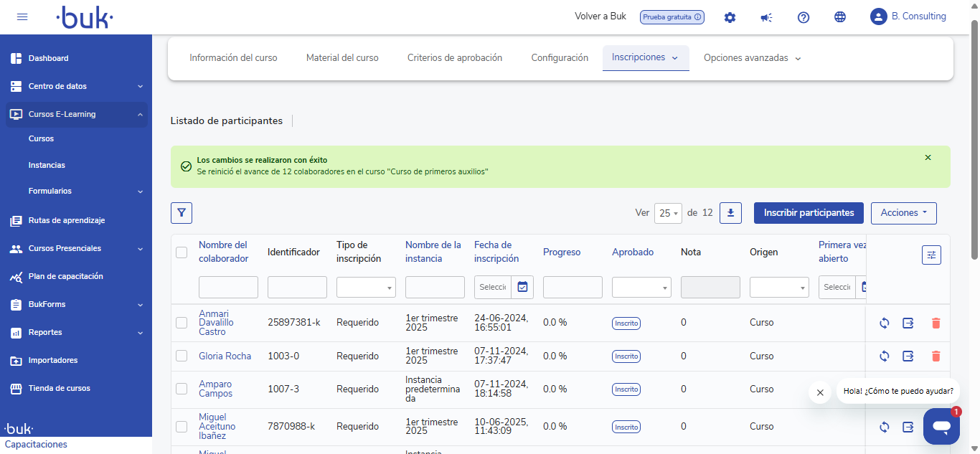Viewport: 980px width, 454px height.
Task: Click the Identificador filter input field
Action: (297, 288)
